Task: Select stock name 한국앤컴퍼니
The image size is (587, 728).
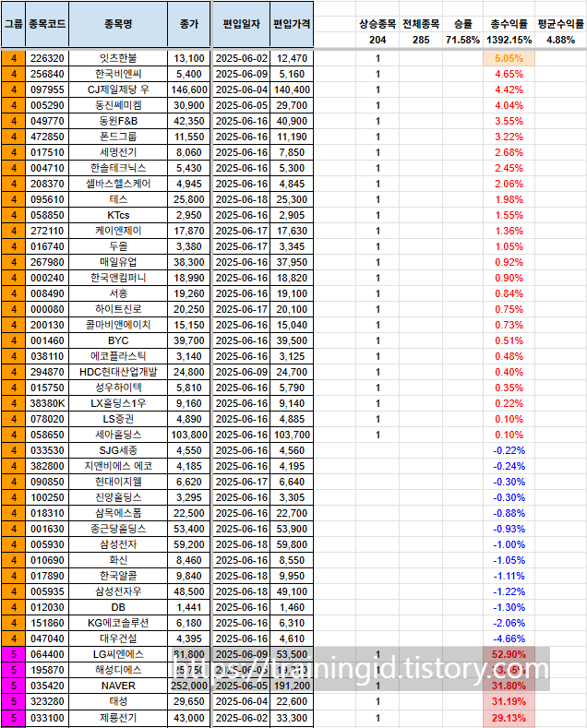Action: pos(118,278)
